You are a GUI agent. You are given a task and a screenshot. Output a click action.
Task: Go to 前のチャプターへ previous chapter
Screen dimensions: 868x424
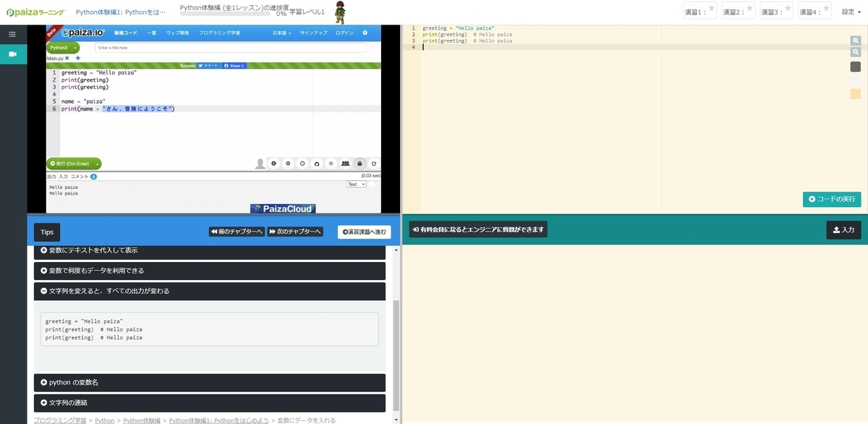coord(236,232)
